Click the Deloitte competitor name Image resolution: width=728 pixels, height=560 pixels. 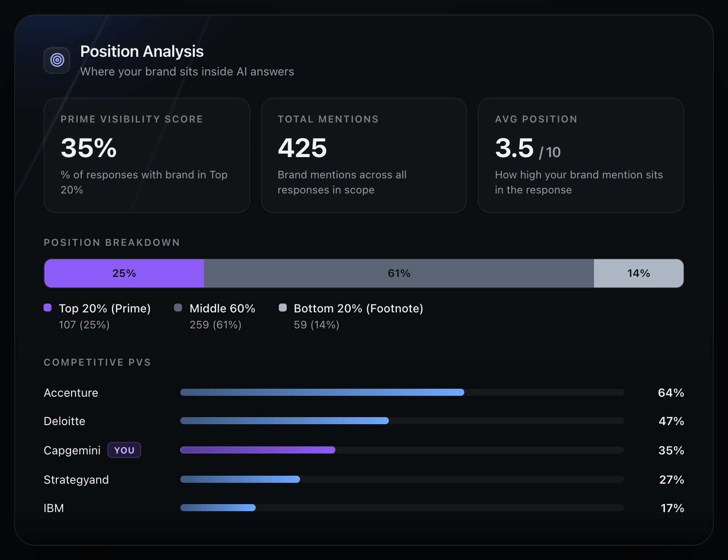[x=64, y=421]
